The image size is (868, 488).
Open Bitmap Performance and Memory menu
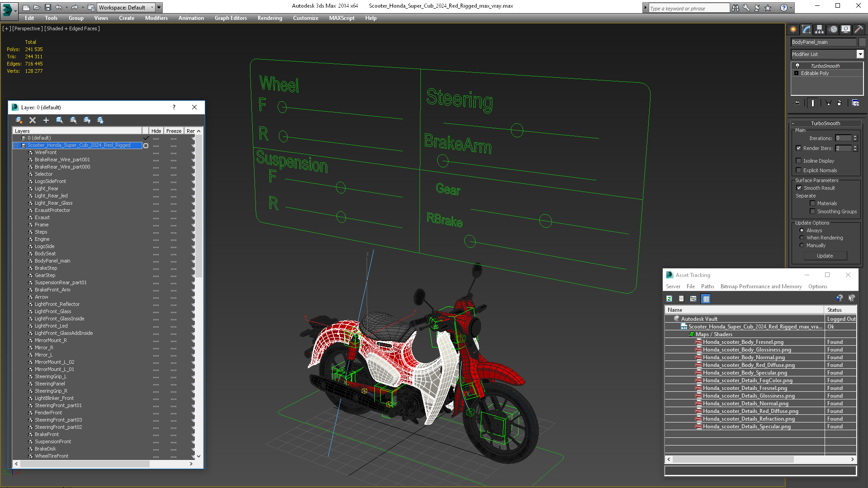pos(761,286)
